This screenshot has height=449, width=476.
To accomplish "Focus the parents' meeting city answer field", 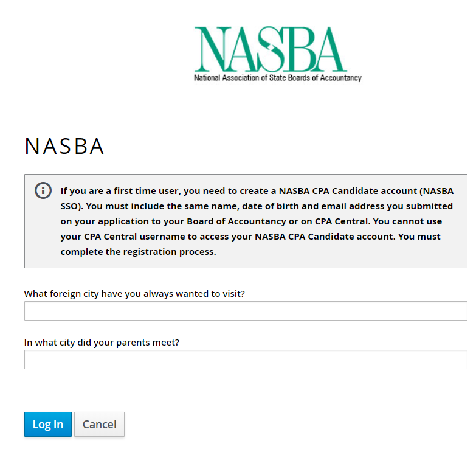I will point(246,360).
